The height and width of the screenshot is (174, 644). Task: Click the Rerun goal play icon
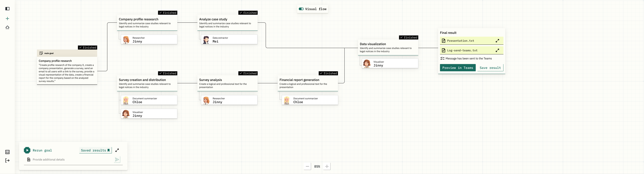click(27, 150)
